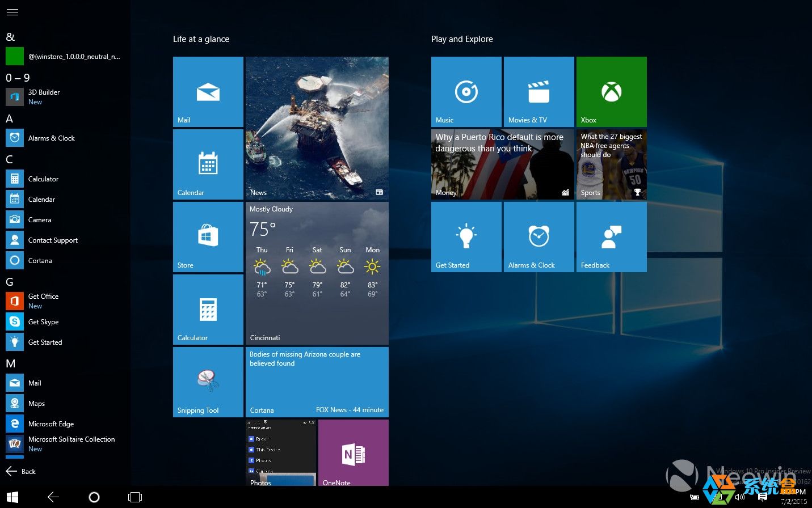Expand the hamburger menu at top left
Screen dimensions: 812x508
(12, 12)
